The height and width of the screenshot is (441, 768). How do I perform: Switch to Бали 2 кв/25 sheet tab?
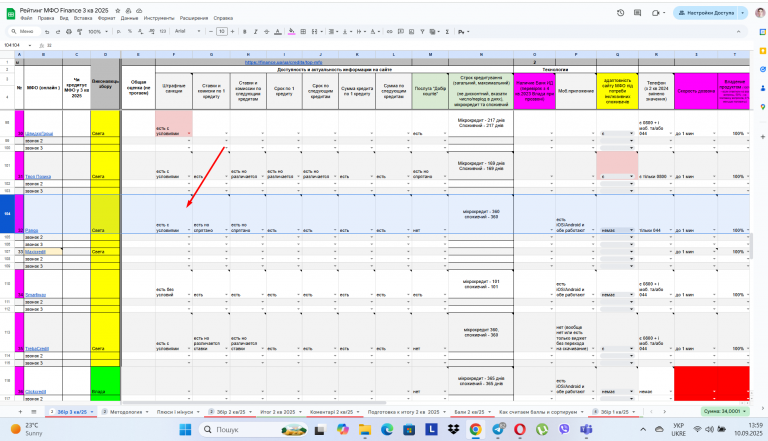(469, 412)
